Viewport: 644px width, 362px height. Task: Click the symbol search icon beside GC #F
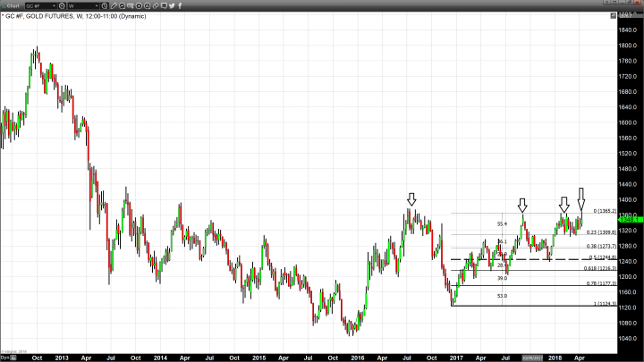[60, 5]
